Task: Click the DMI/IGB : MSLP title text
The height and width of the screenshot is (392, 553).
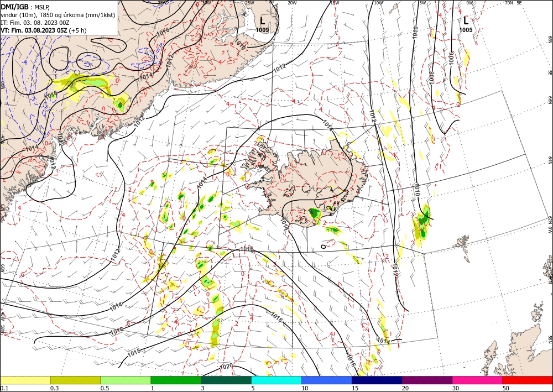Action: click(25, 7)
